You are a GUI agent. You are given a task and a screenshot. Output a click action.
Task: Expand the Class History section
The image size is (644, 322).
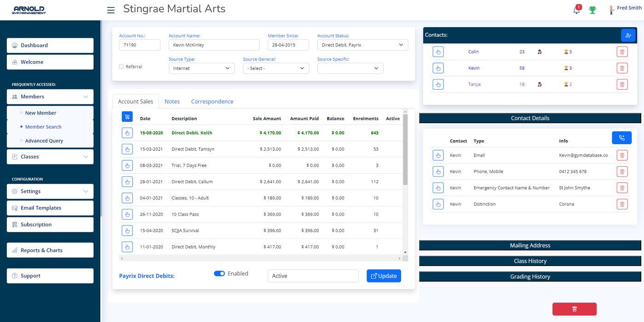(530, 261)
